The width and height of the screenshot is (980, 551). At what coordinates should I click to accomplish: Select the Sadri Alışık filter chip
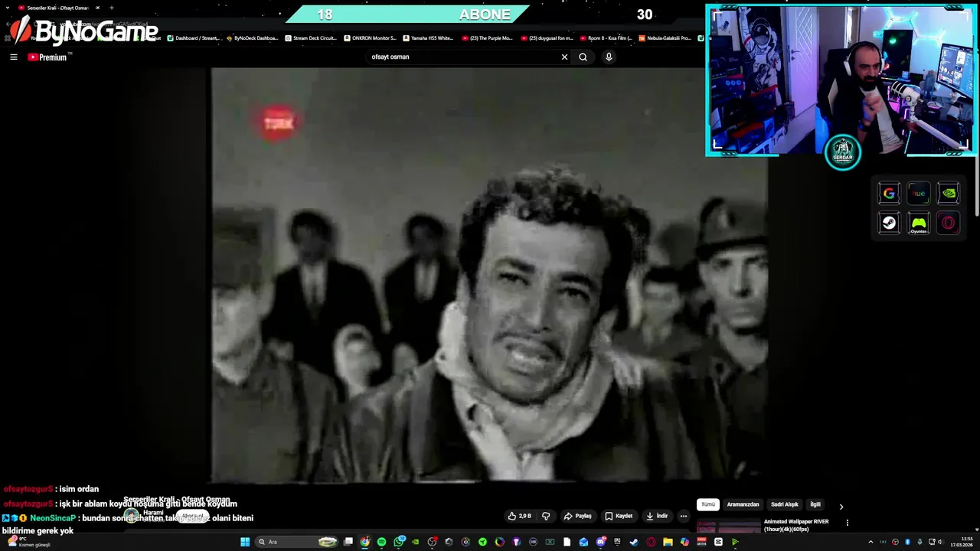pyautogui.click(x=785, y=504)
